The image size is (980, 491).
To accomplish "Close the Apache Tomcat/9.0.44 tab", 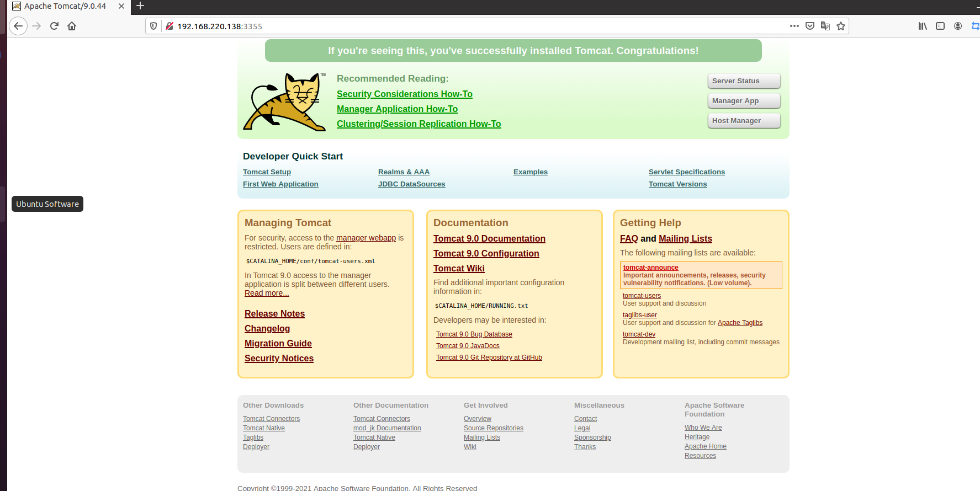I will tap(121, 6).
